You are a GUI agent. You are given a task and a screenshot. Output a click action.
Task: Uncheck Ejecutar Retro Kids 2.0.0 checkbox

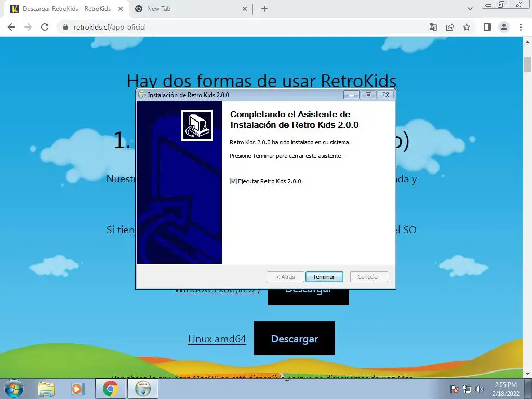point(233,181)
